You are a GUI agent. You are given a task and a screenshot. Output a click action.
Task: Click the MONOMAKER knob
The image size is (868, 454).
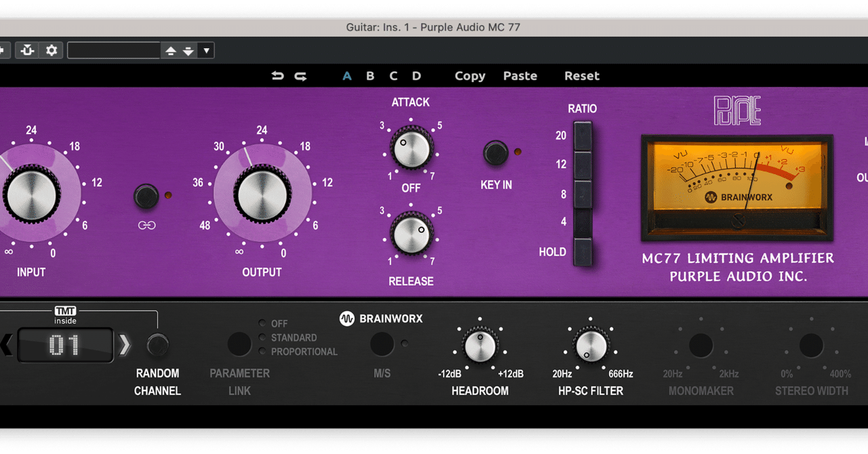701,346
